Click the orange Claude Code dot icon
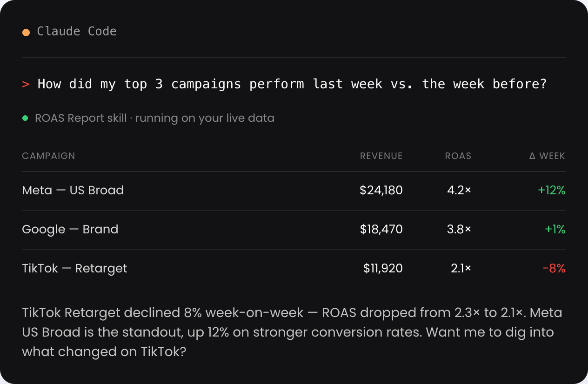This screenshot has width=588, height=384. (26, 32)
